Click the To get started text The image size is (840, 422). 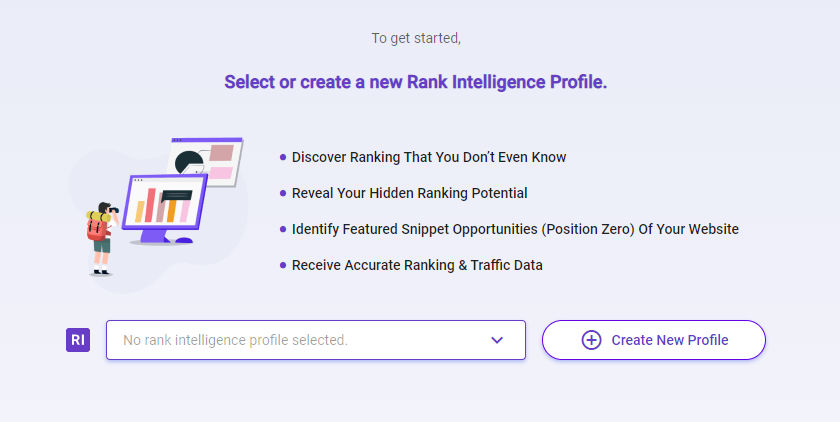[416, 38]
